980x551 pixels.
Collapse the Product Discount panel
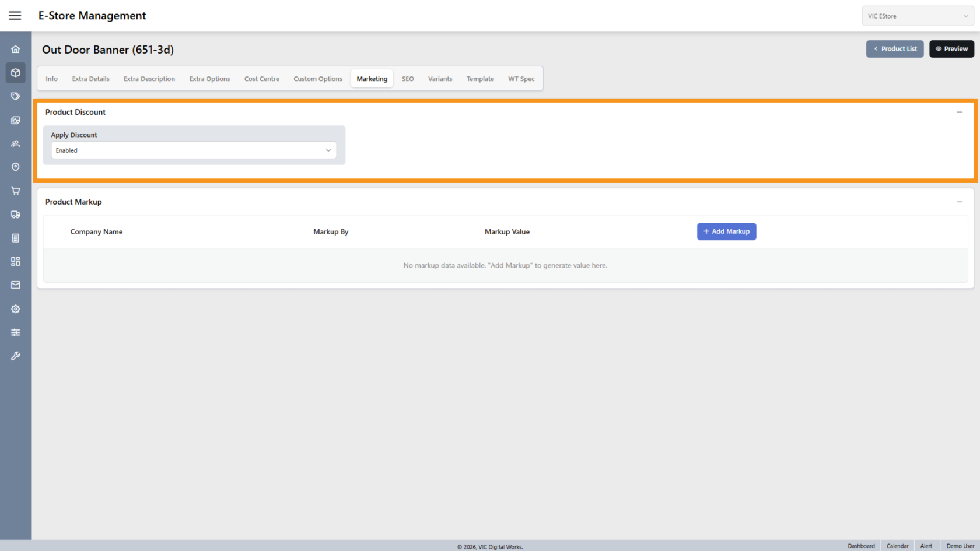tap(960, 112)
